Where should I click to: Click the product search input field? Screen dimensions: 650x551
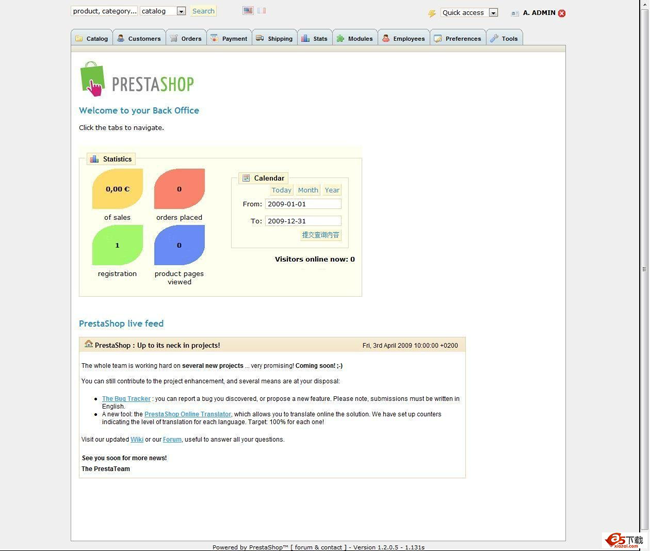pyautogui.click(x=104, y=11)
